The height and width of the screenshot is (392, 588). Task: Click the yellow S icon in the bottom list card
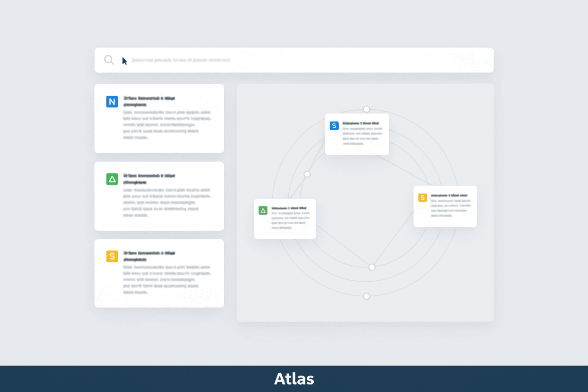(112, 256)
